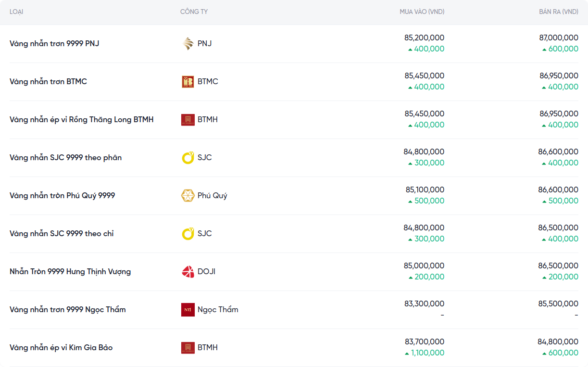
Task: Click BTMH logo in Rồng Thăng Long row
Action: tap(188, 120)
